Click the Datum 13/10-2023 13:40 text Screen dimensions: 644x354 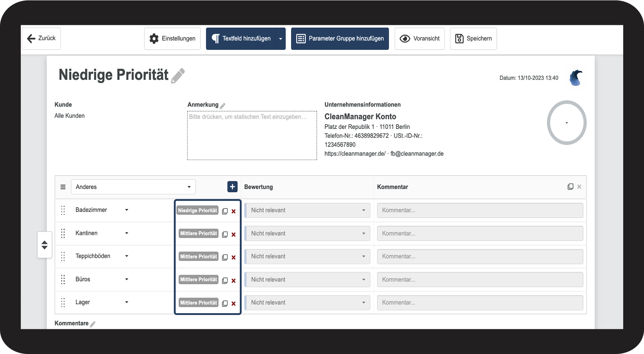click(529, 78)
